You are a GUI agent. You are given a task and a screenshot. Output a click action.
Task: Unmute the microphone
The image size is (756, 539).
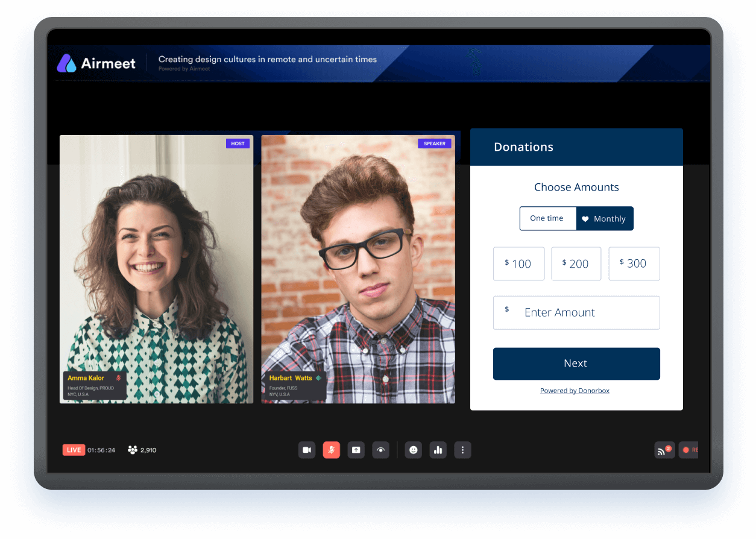pyautogui.click(x=331, y=450)
